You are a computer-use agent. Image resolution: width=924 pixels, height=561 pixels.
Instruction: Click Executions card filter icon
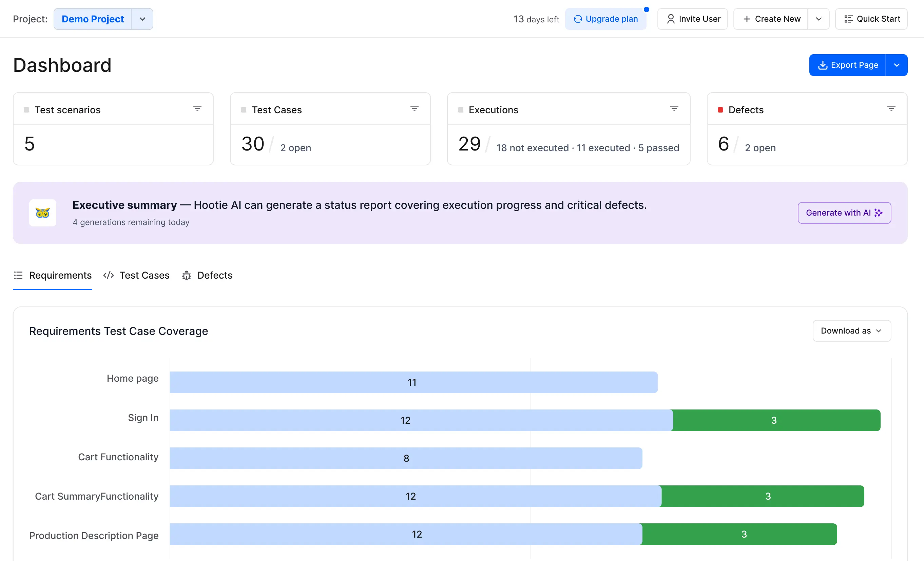674,109
